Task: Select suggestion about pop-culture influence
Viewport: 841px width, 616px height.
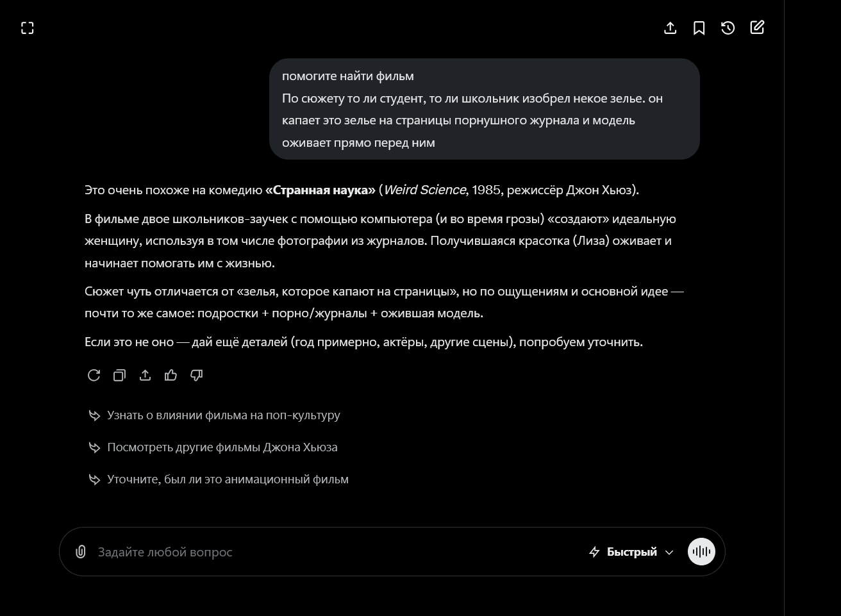Action: pyautogui.click(x=215, y=415)
